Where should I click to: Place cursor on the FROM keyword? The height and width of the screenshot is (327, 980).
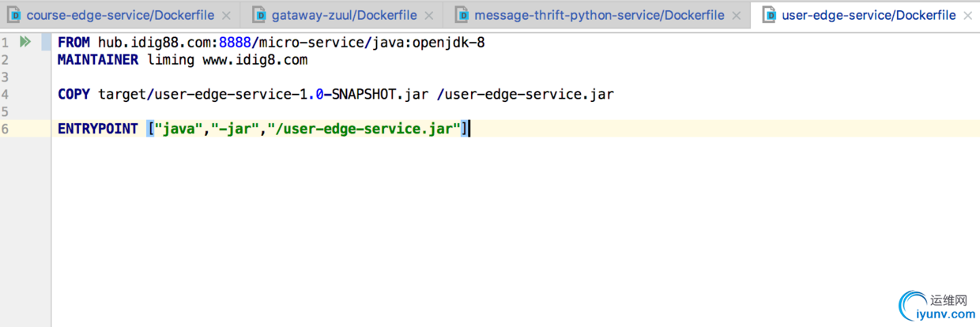coord(73,43)
